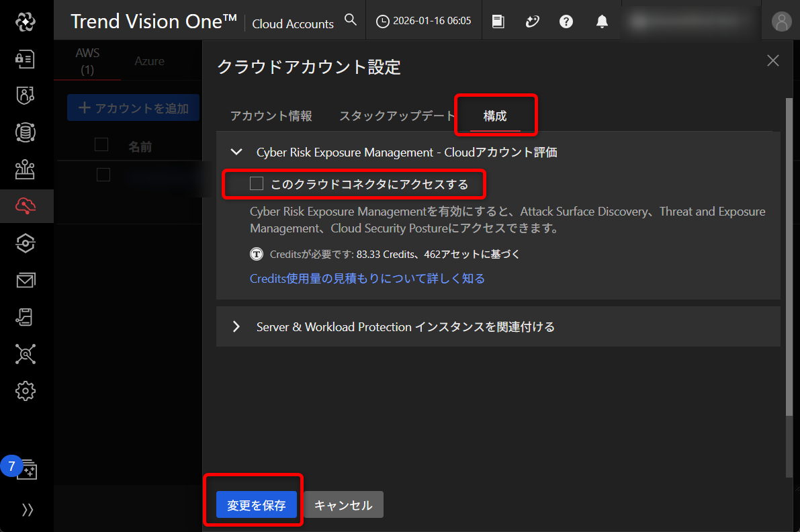This screenshot has height=532, width=800.
Task: Switch to the Azure tab
Action: (150, 60)
